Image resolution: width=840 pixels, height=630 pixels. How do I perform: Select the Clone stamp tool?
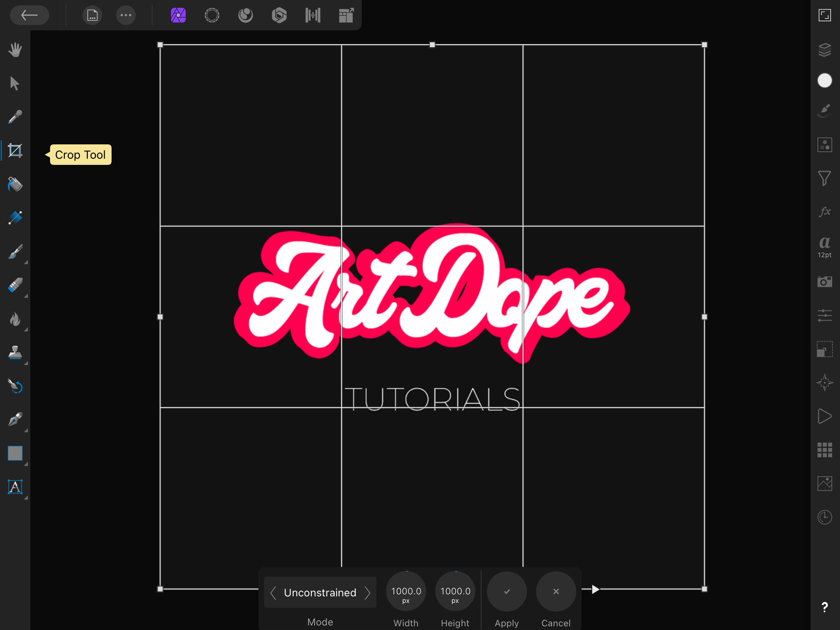click(x=15, y=353)
